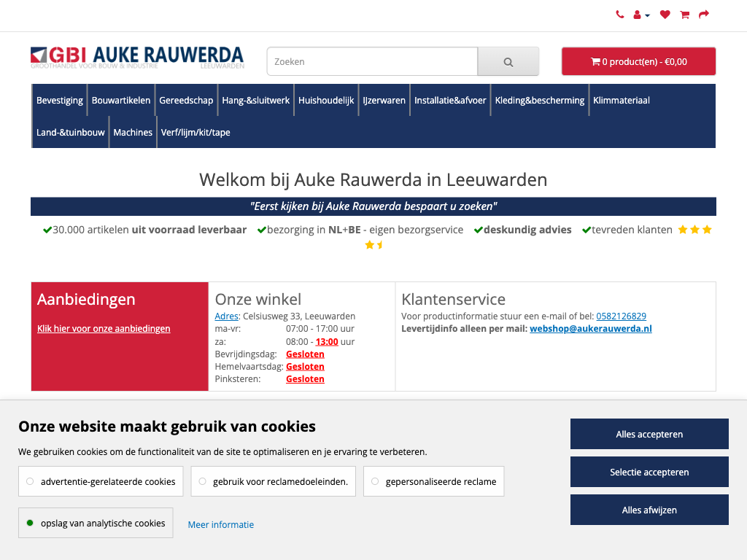Click the shopping cart icon in top bar
This screenshot has height=560, width=747.
tap(684, 15)
